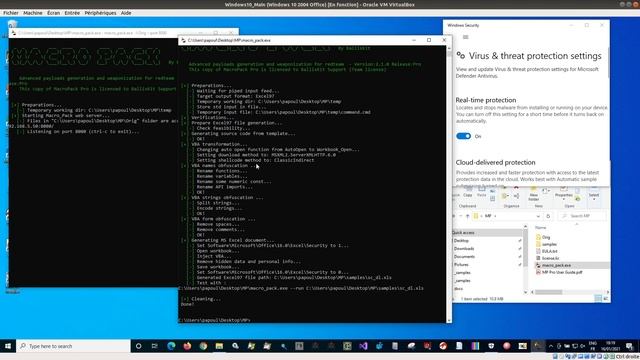640x360 pixels.
Task: Click the macro_pack console scrollbar up arrow
Action: 449,48
